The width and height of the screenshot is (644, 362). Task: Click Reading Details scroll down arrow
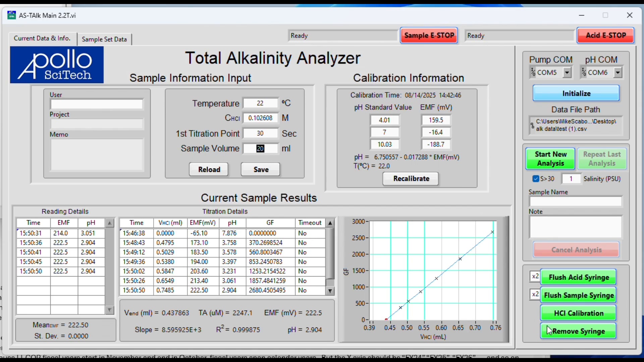(x=110, y=310)
